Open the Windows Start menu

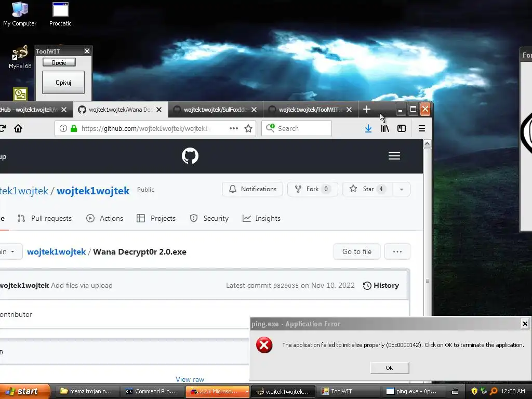[x=24, y=391]
